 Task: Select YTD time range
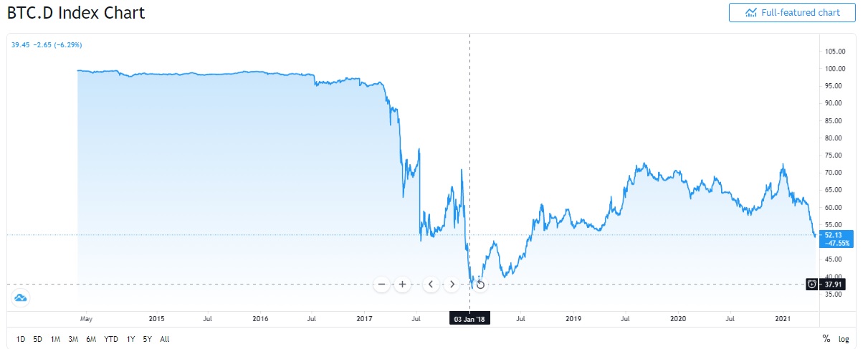[111, 339]
